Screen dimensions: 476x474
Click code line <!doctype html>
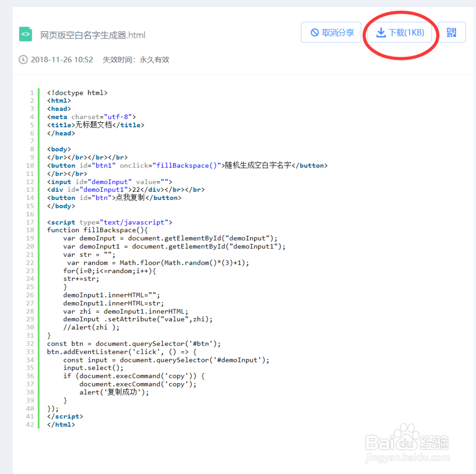[77, 92]
